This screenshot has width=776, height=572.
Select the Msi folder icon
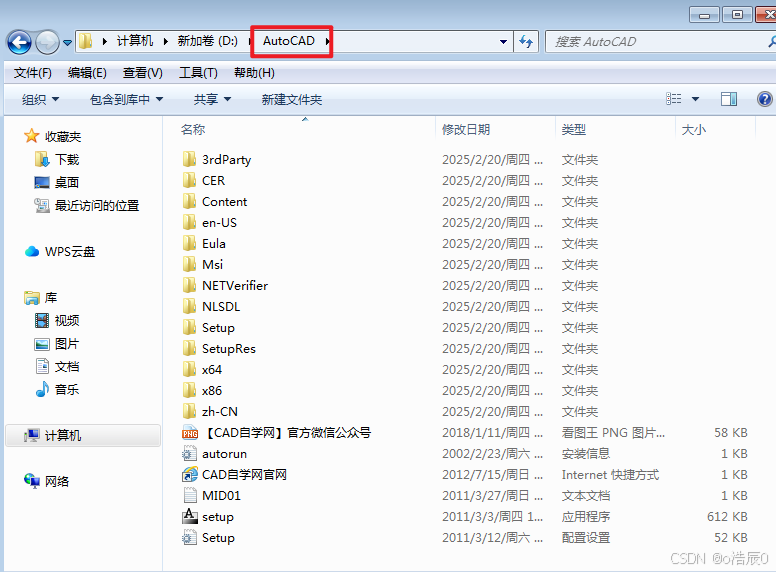pyautogui.click(x=190, y=265)
